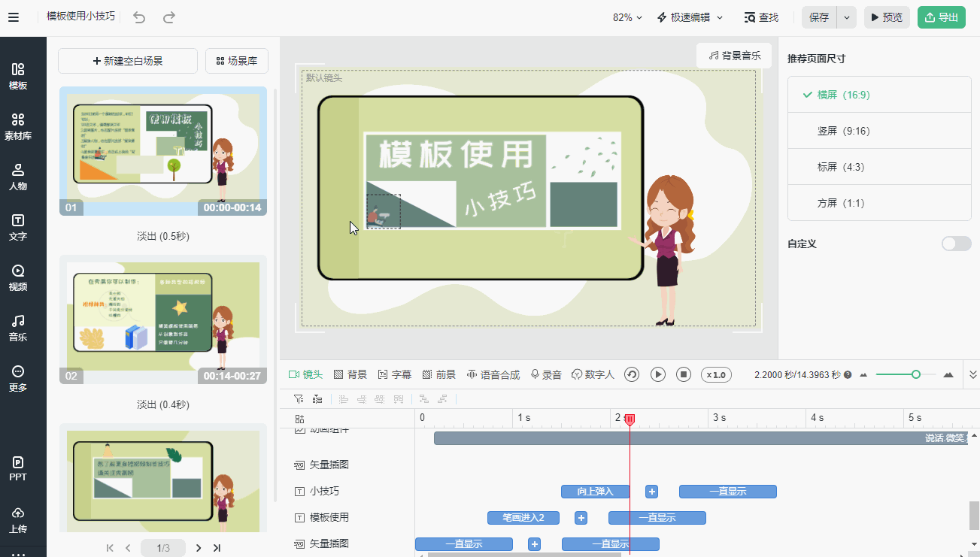Click the undo arrow icon
The height and width of the screenshot is (557, 980).
[139, 17]
